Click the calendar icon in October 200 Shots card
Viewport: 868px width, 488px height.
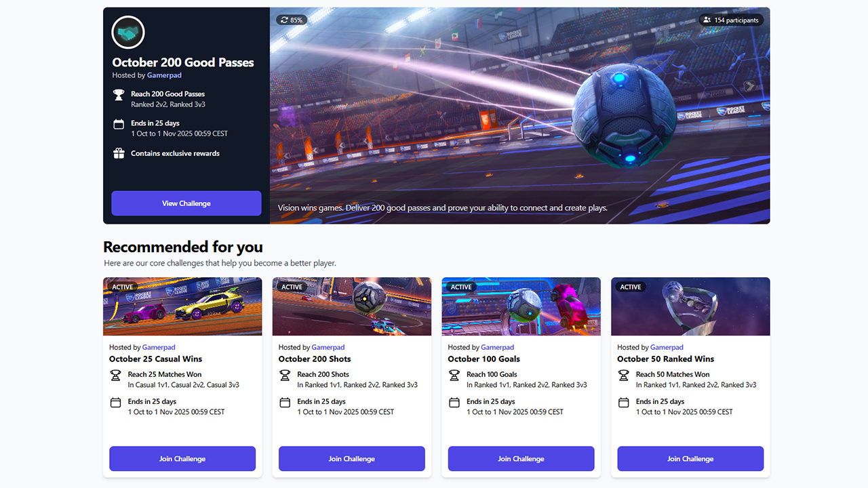[x=285, y=403]
